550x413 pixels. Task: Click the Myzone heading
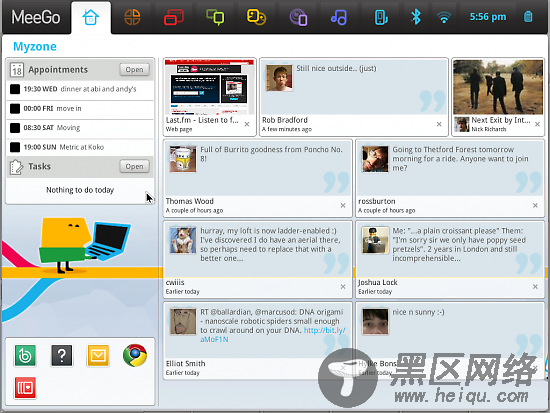[x=35, y=47]
